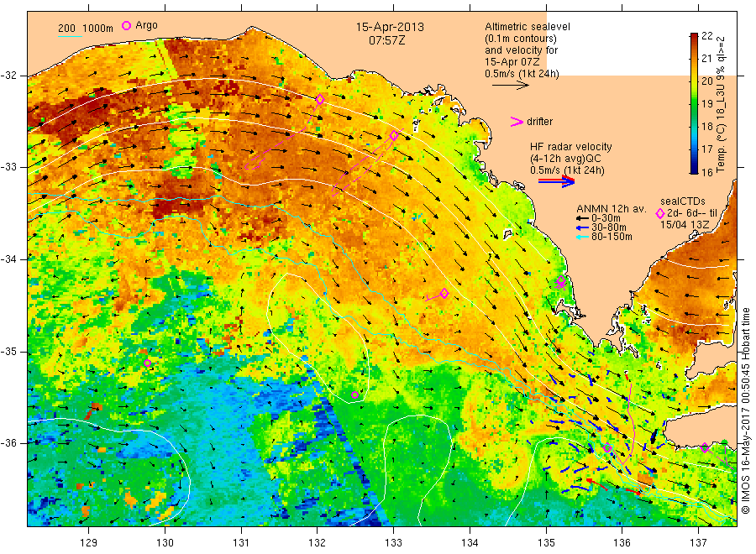This screenshot has width=756, height=554.
Task: Click the colorbar tick label 17
Action: pyautogui.click(x=706, y=149)
